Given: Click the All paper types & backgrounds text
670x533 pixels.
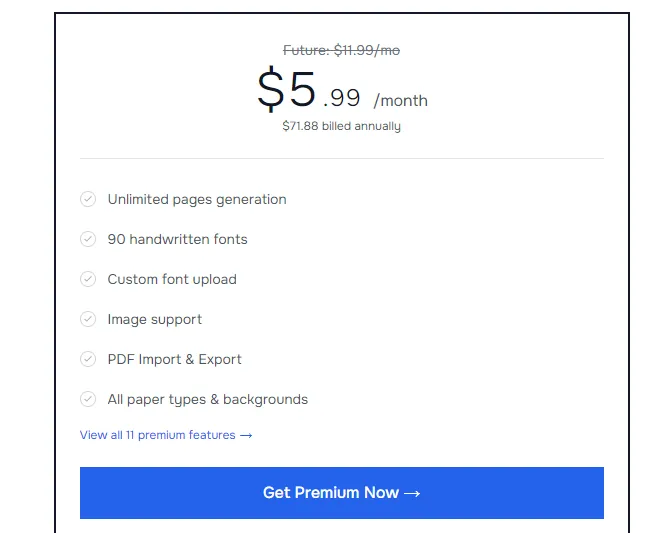Looking at the screenshot, I should point(208,399).
